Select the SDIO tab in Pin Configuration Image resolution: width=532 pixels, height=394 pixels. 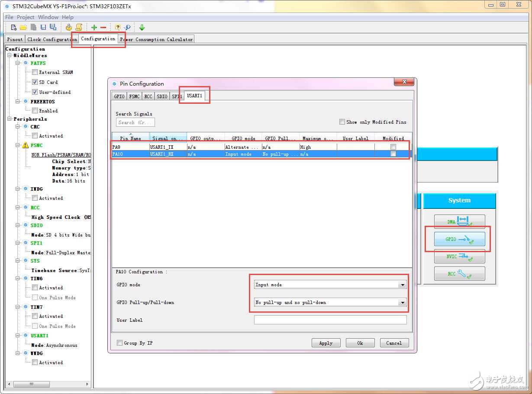162,96
